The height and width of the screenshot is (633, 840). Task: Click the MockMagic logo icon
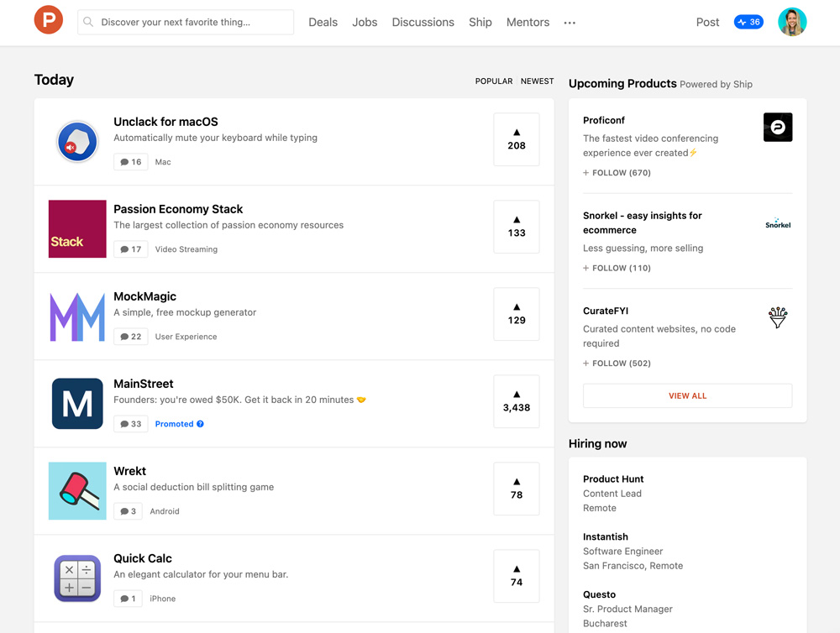tap(77, 316)
